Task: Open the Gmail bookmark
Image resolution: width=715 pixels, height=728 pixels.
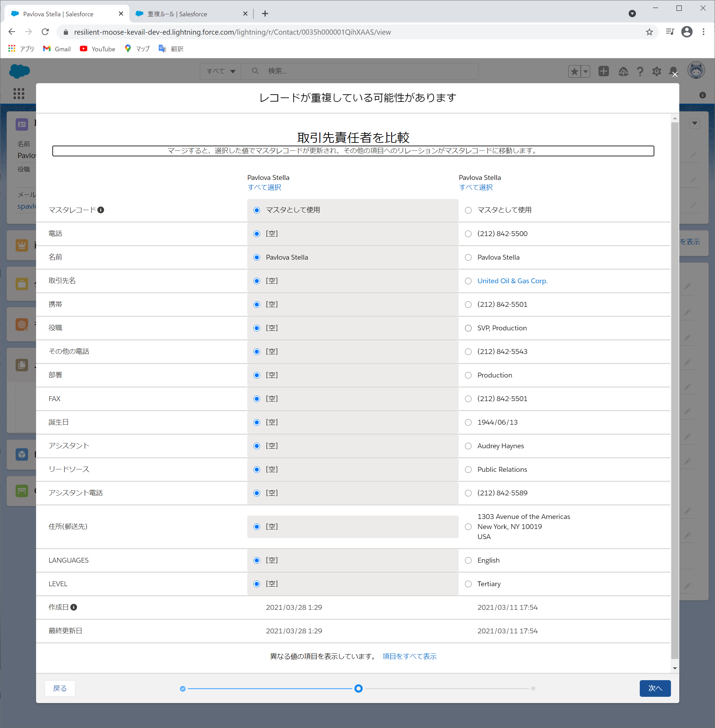Action: click(57, 49)
